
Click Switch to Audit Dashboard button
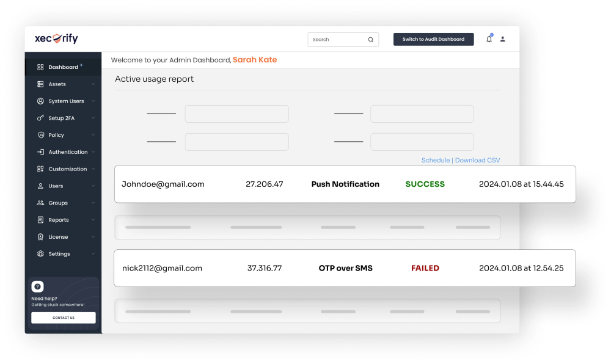pos(433,39)
